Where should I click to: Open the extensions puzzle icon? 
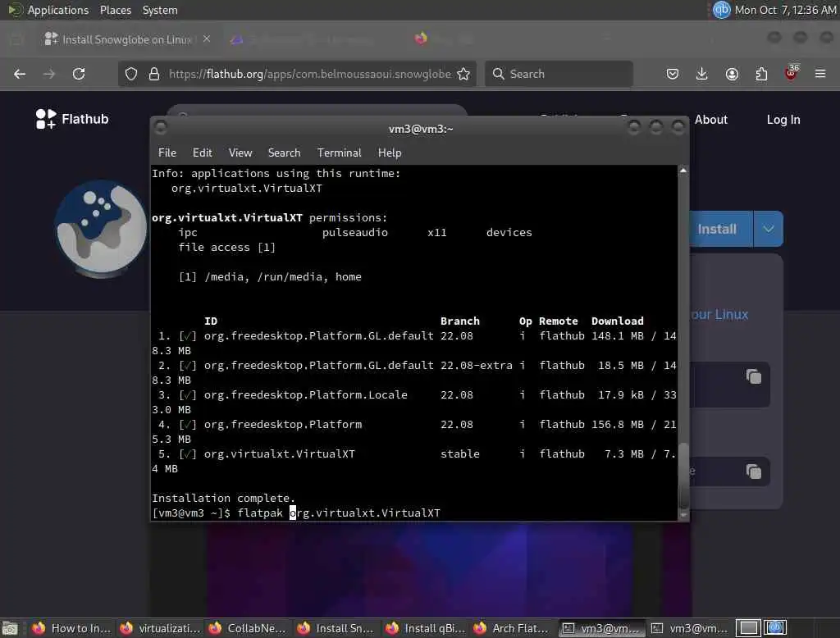pyautogui.click(x=761, y=74)
